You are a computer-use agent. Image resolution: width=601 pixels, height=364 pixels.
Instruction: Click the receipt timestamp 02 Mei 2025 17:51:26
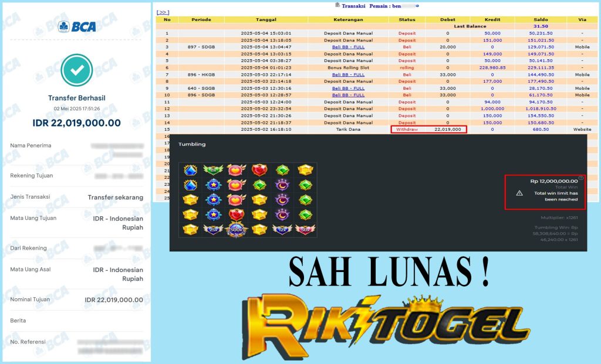click(x=77, y=108)
